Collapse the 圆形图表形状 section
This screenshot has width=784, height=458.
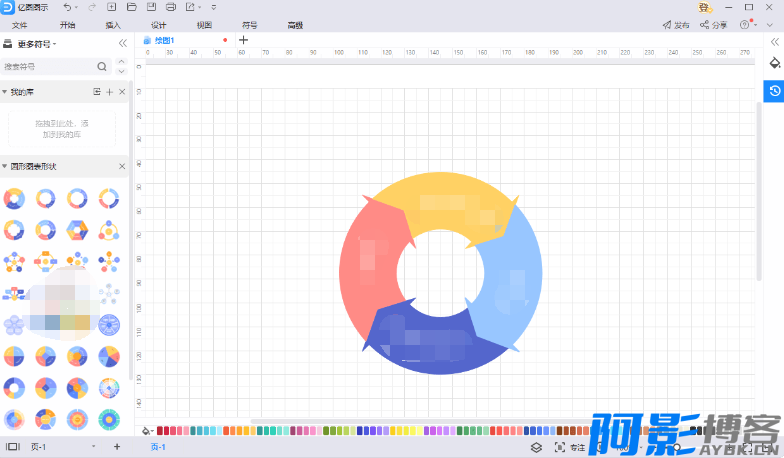click(4, 166)
